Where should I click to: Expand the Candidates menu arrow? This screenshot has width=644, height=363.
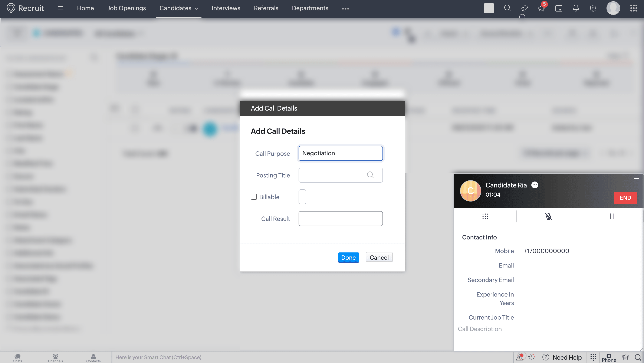(197, 9)
